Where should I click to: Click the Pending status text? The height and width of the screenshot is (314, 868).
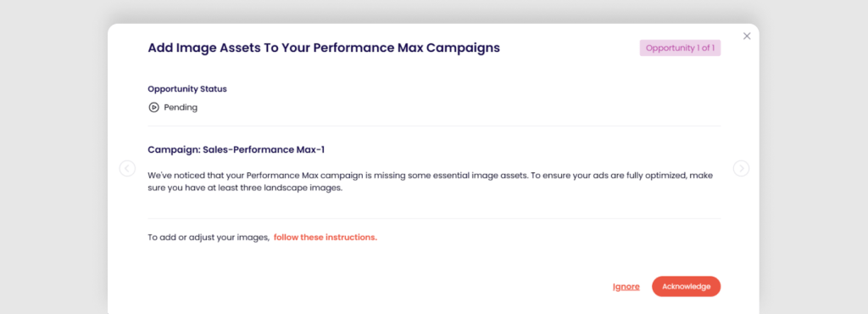pyautogui.click(x=181, y=108)
